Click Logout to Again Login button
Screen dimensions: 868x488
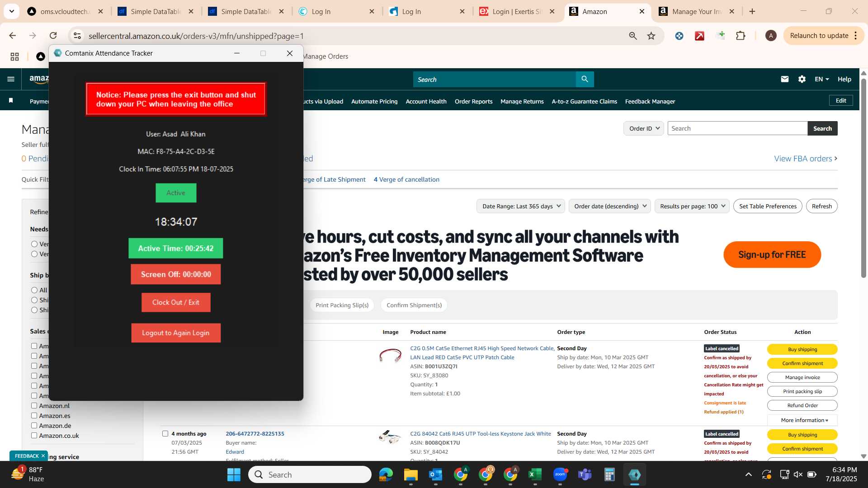pyautogui.click(x=176, y=333)
